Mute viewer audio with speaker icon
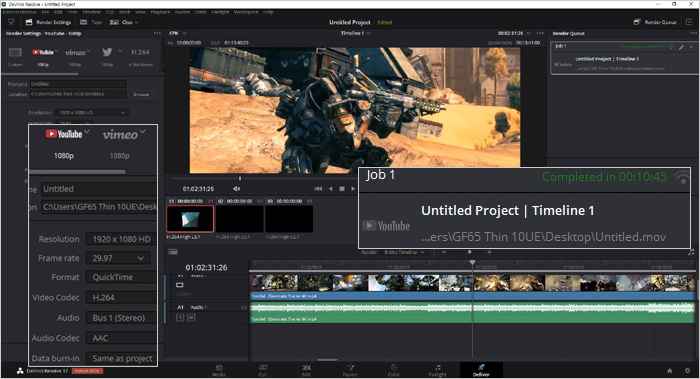The width and height of the screenshot is (700, 379). click(x=236, y=189)
